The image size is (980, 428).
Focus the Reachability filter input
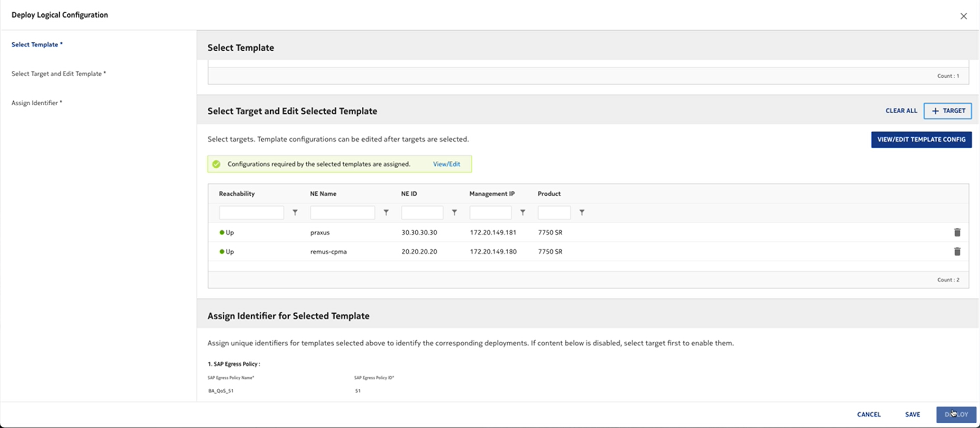point(251,213)
